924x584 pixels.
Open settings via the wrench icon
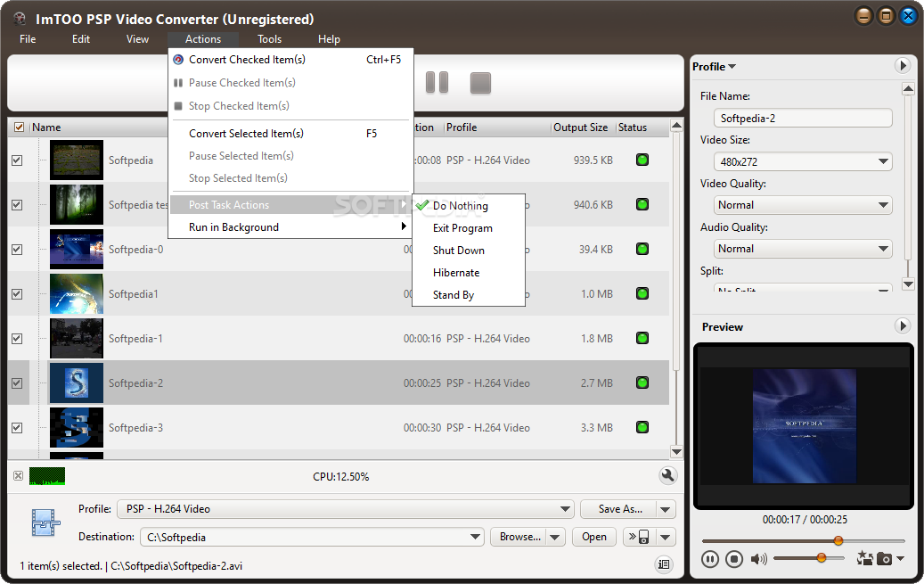click(667, 475)
